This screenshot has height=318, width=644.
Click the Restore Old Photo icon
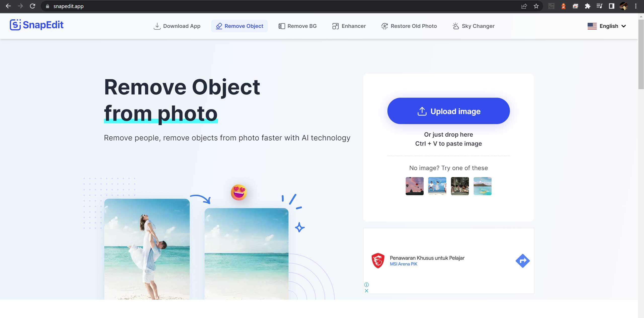[384, 26]
